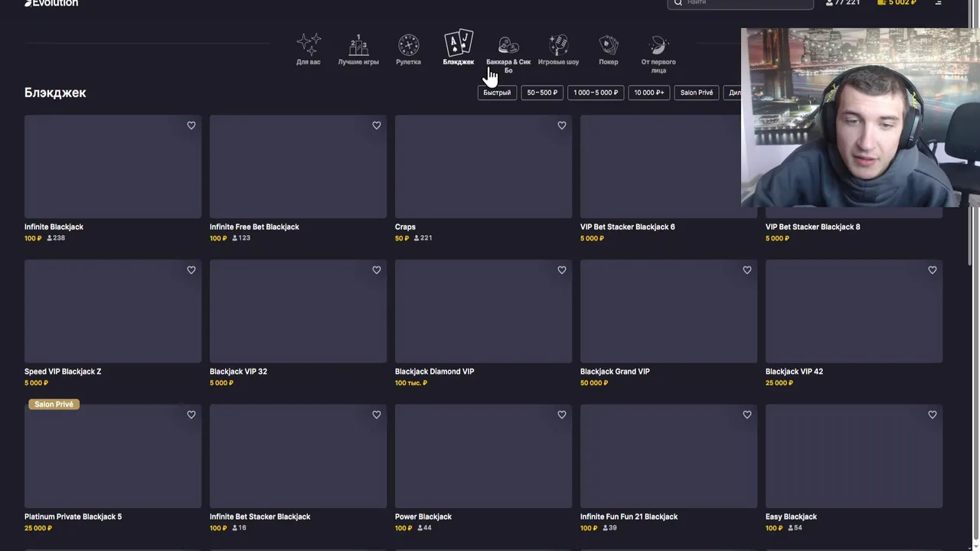Click the Infinite Blackjack player count 238
Viewport: 980px width, 551px height.
click(56, 238)
